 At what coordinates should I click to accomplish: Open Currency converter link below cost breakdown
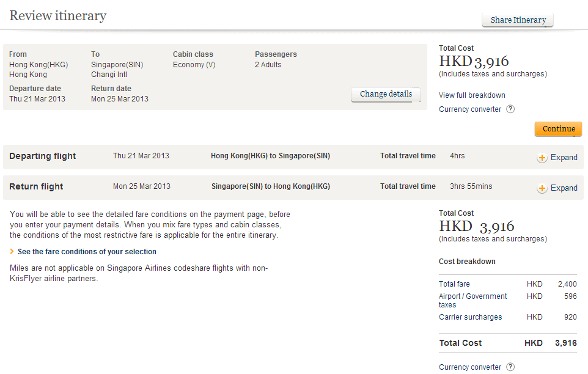(x=470, y=367)
